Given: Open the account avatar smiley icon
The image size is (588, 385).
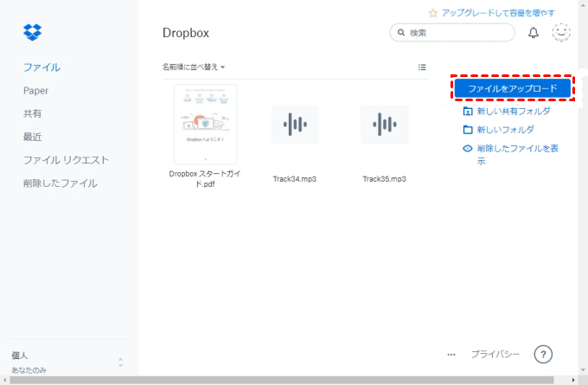Looking at the screenshot, I should click(561, 33).
